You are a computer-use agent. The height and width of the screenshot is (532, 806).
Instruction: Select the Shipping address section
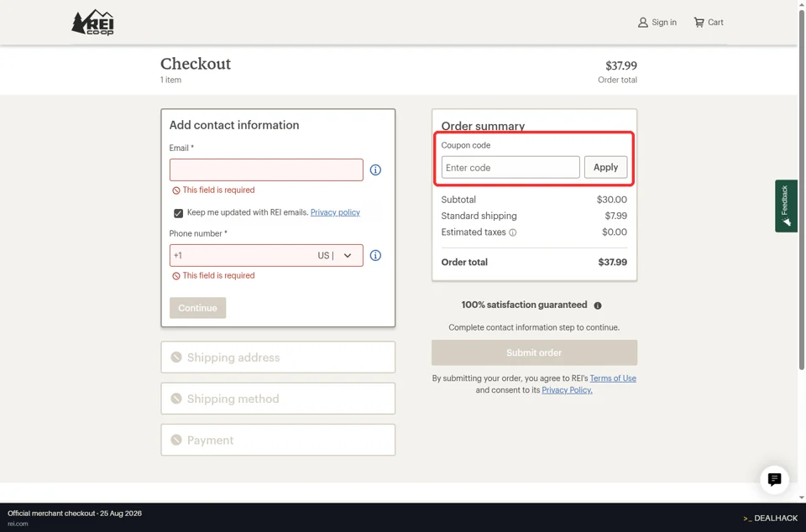pos(278,357)
